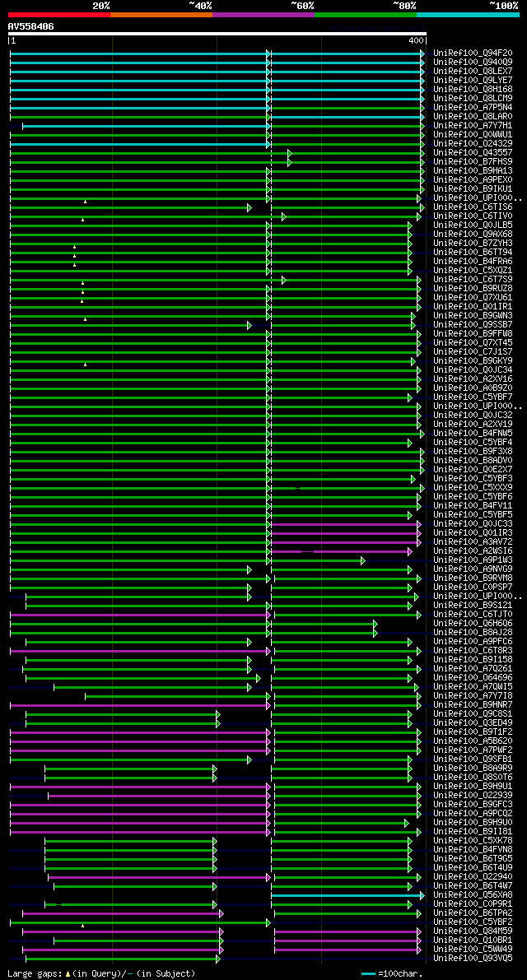Select the UniRef100_B9RVM8 label
527x980 pixels.
tap(473, 578)
